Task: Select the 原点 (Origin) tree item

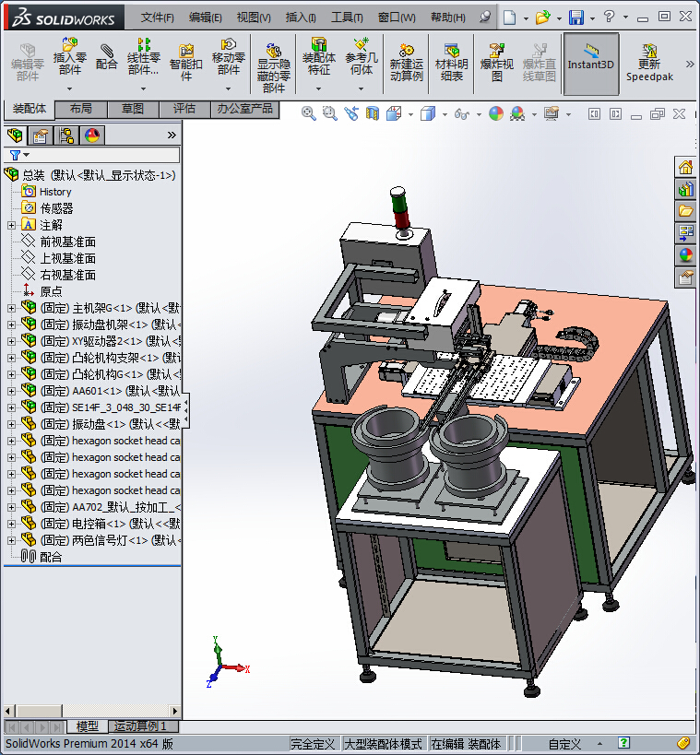Action: (51, 291)
